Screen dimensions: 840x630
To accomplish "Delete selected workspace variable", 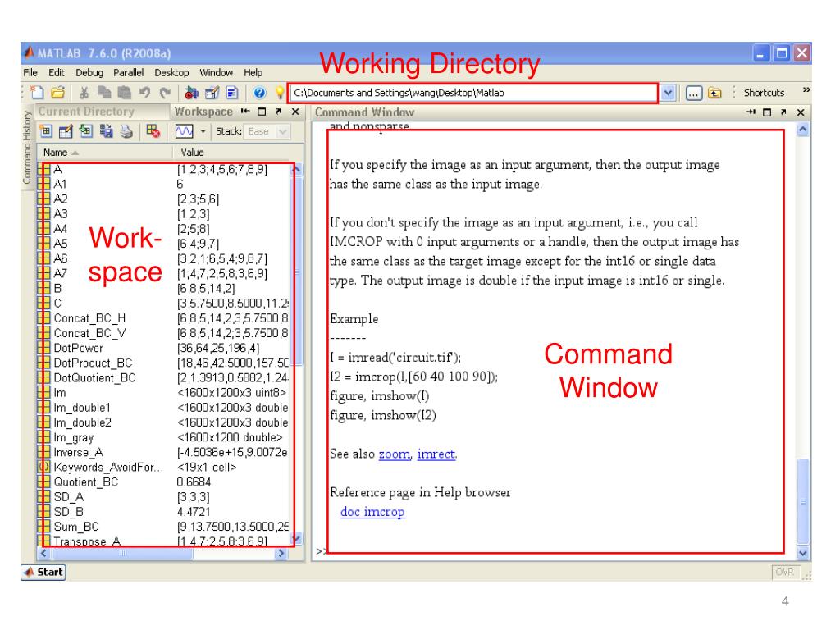I will (x=153, y=131).
